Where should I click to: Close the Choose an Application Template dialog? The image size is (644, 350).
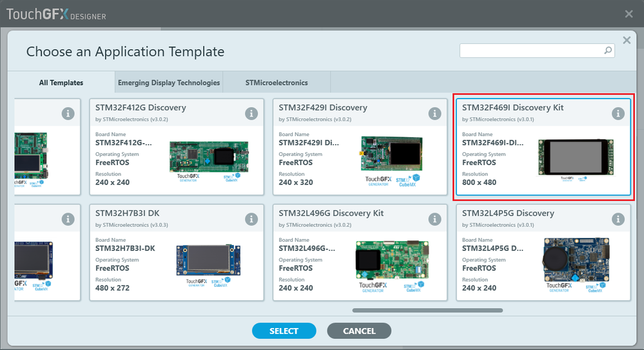click(627, 40)
